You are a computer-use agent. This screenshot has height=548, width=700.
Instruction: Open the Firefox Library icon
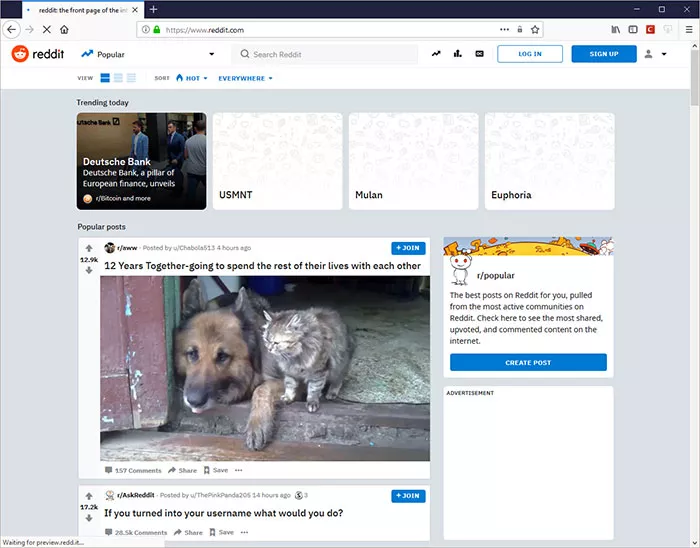[x=616, y=29]
